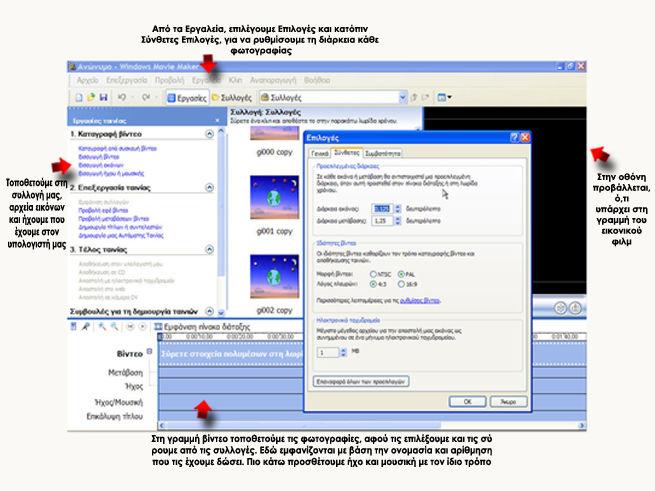Select the g001 copy thumbnail
Screen dimensions: 655x491
click(274, 197)
